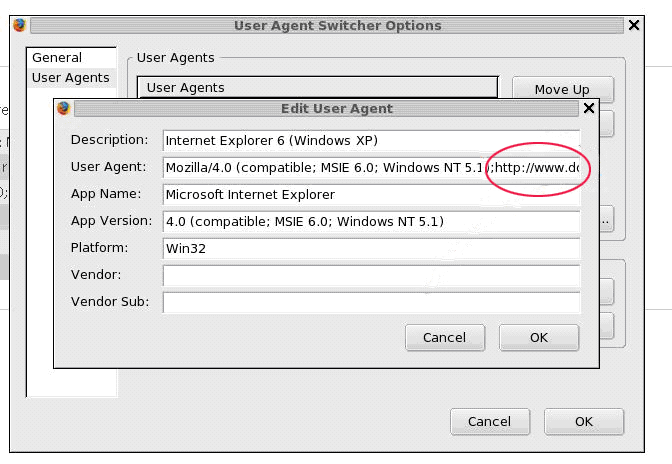Click into the Description field
Screen dimensions: 672x464
pyautogui.click(x=371, y=141)
